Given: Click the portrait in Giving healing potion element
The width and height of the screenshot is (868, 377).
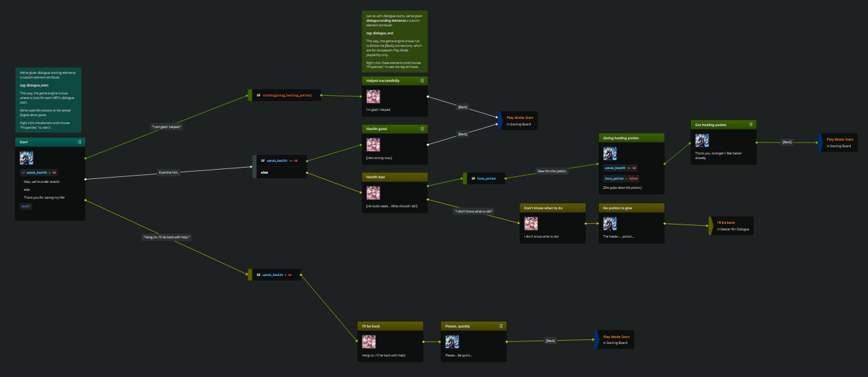Looking at the screenshot, I should (610, 154).
